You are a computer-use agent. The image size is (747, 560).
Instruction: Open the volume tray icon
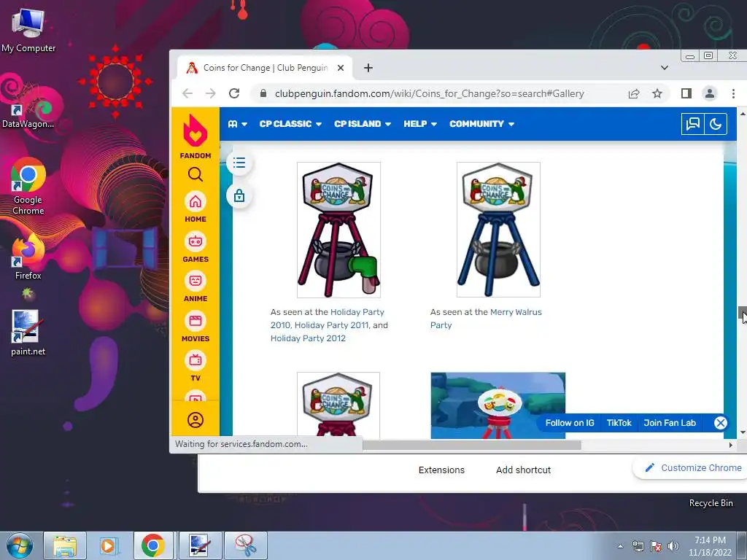click(x=673, y=546)
